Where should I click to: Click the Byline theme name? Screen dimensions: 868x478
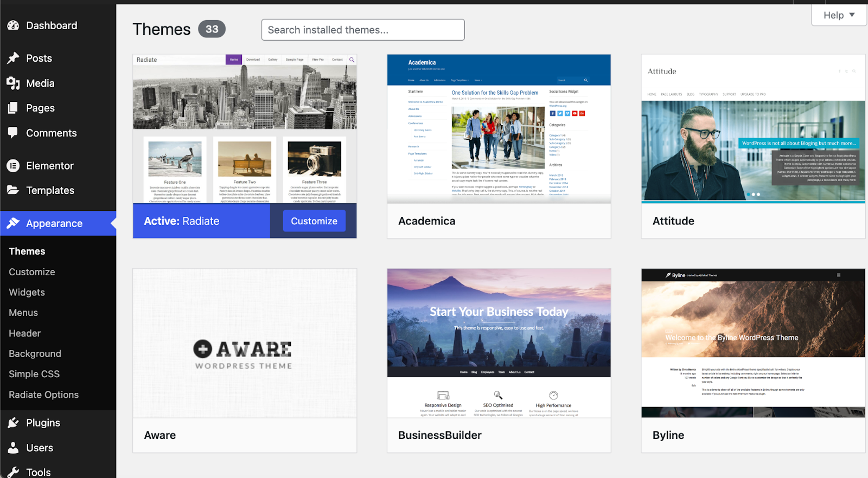pyautogui.click(x=668, y=436)
